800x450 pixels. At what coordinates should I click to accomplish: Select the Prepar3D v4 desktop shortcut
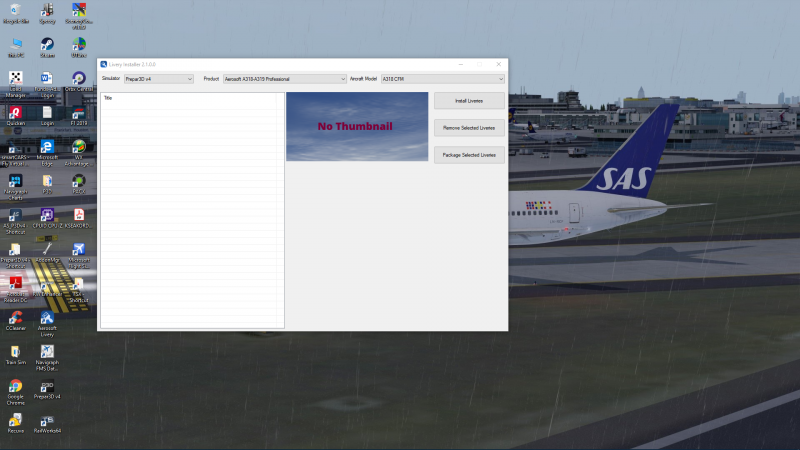47,389
